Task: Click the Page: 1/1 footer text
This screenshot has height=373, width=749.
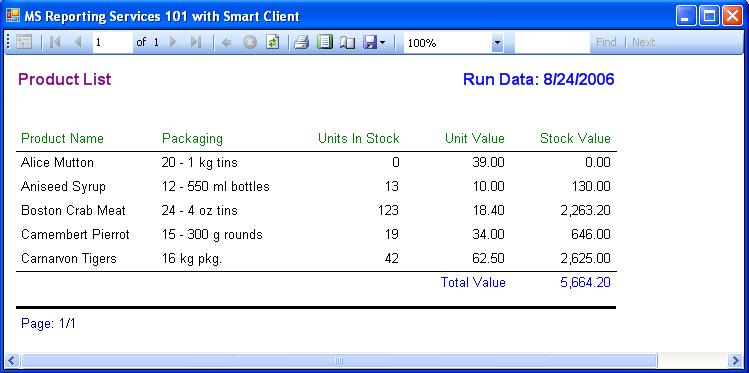Action: [x=48, y=324]
